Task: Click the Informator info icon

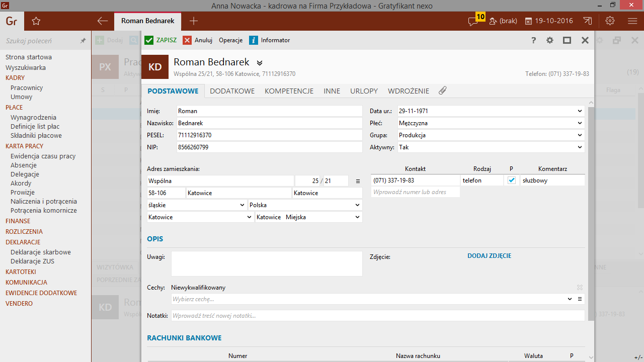Action: (254, 40)
